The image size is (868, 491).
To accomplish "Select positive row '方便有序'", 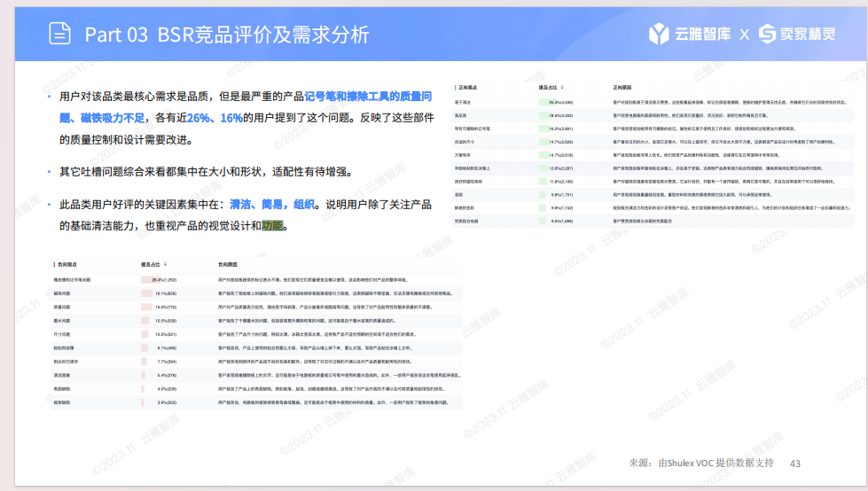I will (653, 155).
